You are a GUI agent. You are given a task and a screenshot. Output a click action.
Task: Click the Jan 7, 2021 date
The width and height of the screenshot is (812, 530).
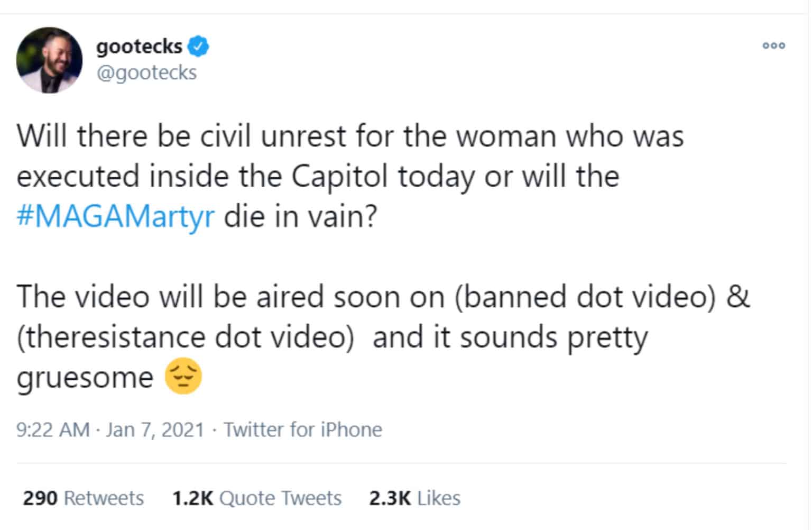pos(154,430)
